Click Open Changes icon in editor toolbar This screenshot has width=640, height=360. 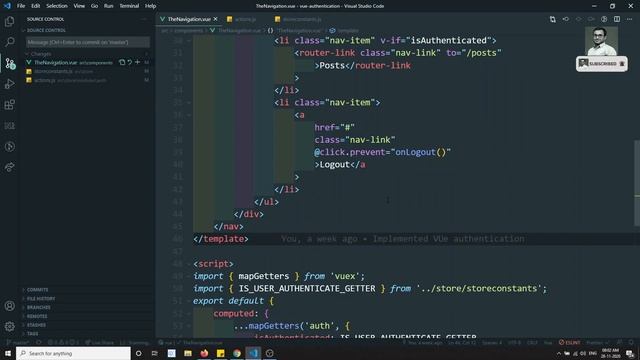pos(552,19)
